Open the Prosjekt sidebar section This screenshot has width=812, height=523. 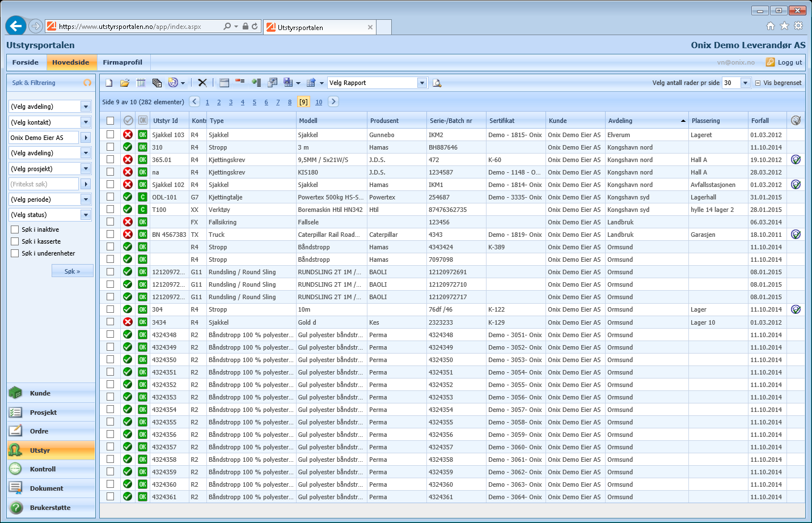51,413
